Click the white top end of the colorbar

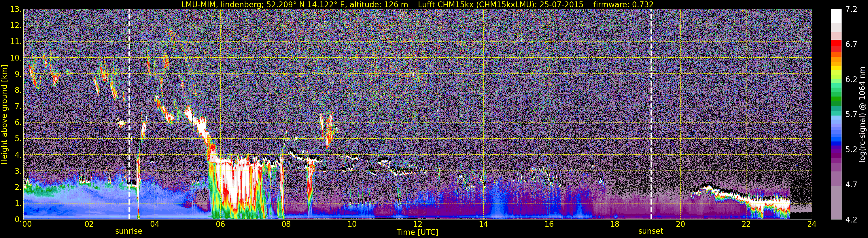click(836, 16)
